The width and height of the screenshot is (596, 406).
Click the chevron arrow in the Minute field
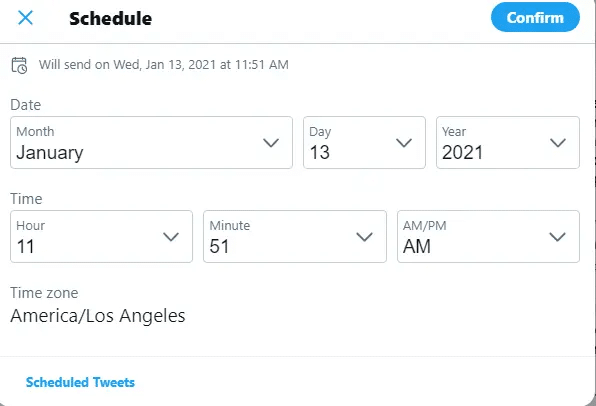pyautogui.click(x=365, y=237)
